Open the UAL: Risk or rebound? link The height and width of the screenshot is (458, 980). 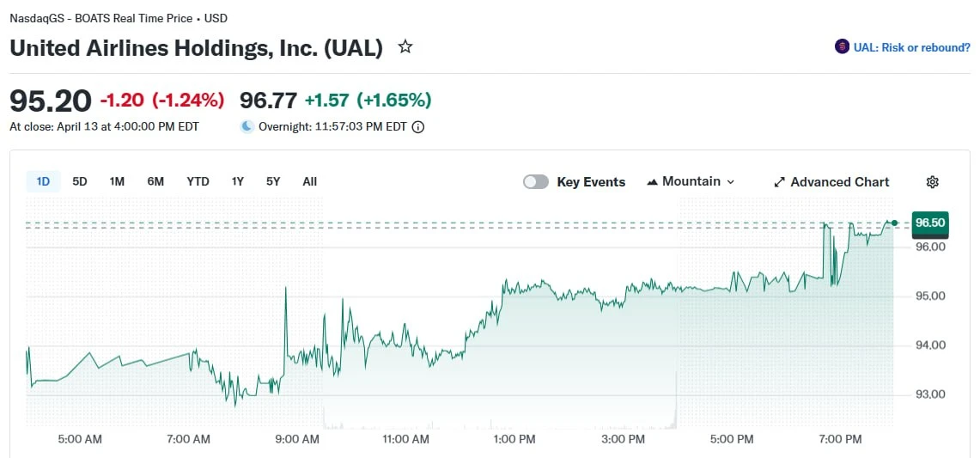pos(912,47)
